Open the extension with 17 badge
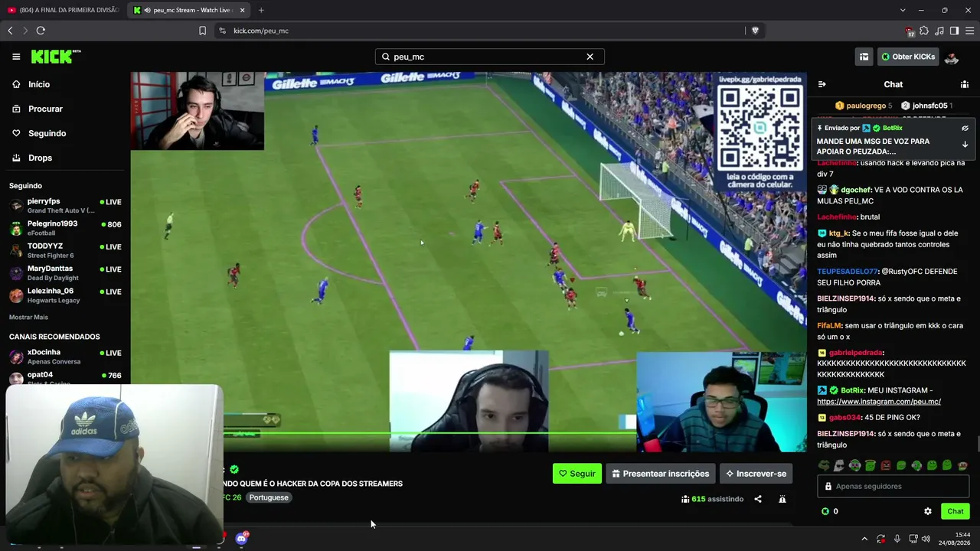 (910, 31)
